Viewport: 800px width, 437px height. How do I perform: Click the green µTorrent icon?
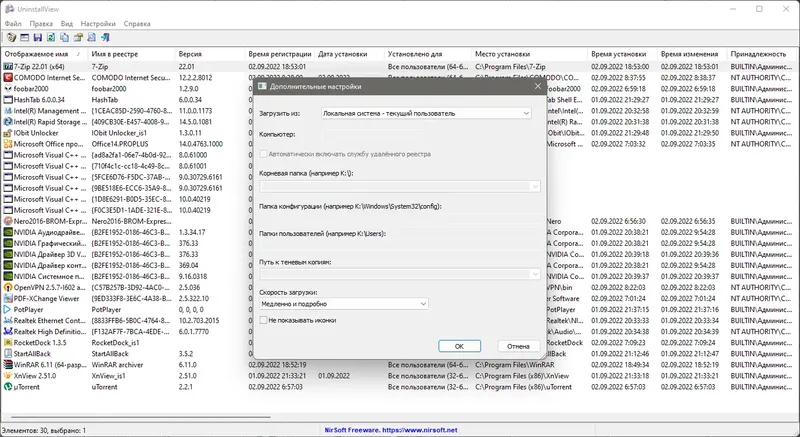(x=8, y=387)
